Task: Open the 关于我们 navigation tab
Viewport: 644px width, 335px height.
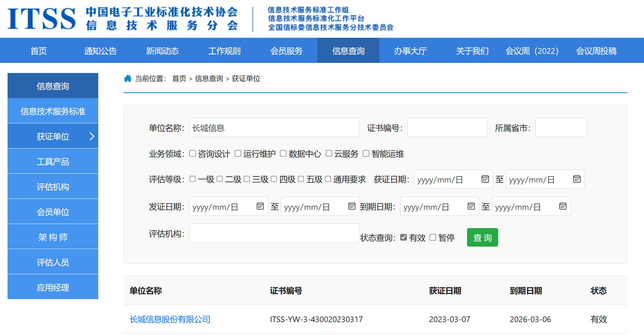Action: (472, 51)
